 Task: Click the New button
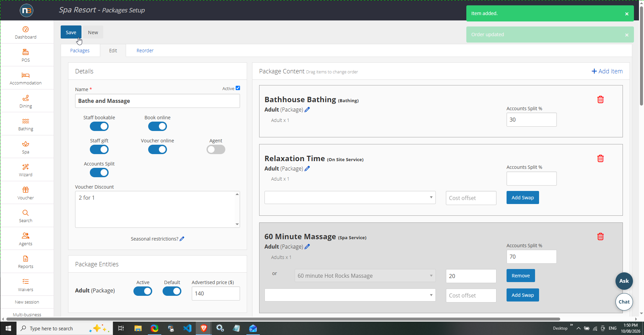pyautogui.click(x=93, y=32)
